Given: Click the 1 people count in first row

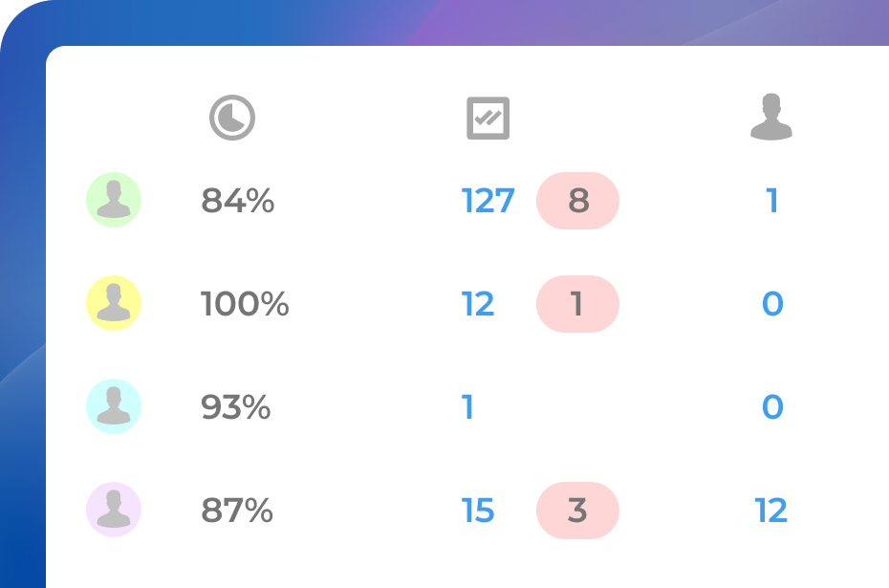Looking at the screenshot, I should click(x=771, y=201).
